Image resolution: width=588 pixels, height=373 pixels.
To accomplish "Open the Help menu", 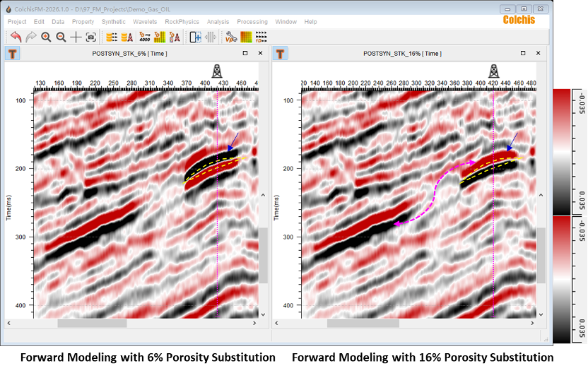I will [x=310, y=22].
